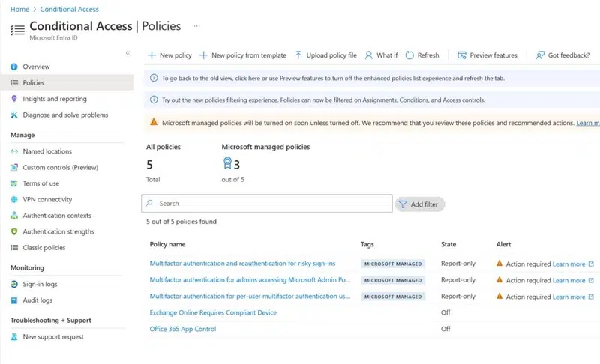Click the Overview info icon
The image size is (600, 364).
(14, 67)
